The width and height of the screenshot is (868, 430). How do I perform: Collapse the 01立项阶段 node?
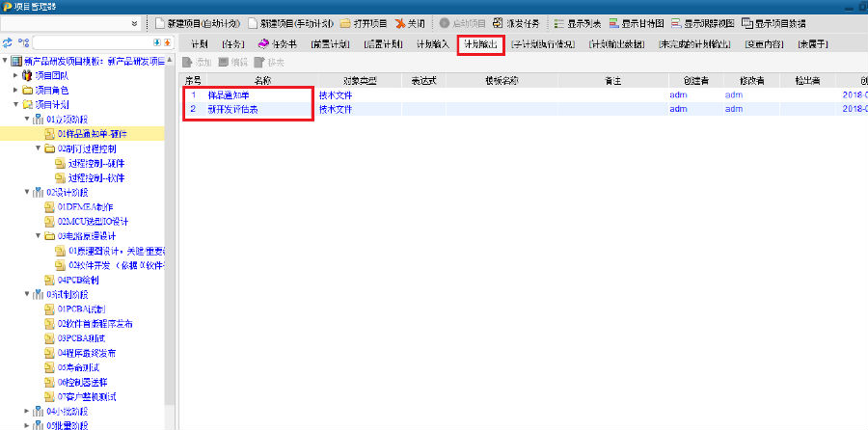point(27,119)
